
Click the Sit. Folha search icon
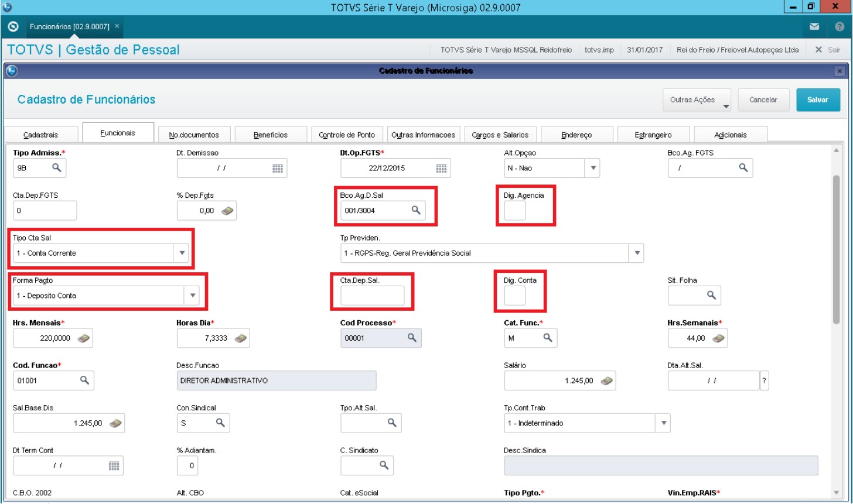click(711, 296)
